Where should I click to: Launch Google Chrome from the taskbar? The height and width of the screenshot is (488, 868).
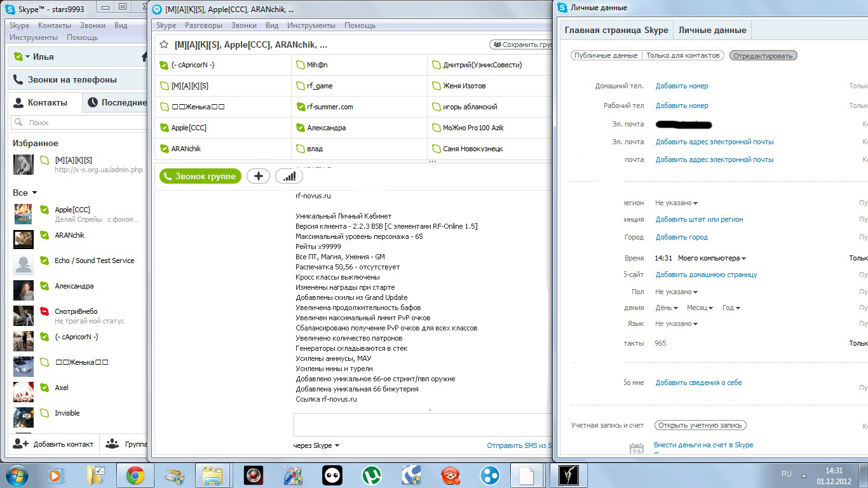pyautogui.click(x=135, y=475)
